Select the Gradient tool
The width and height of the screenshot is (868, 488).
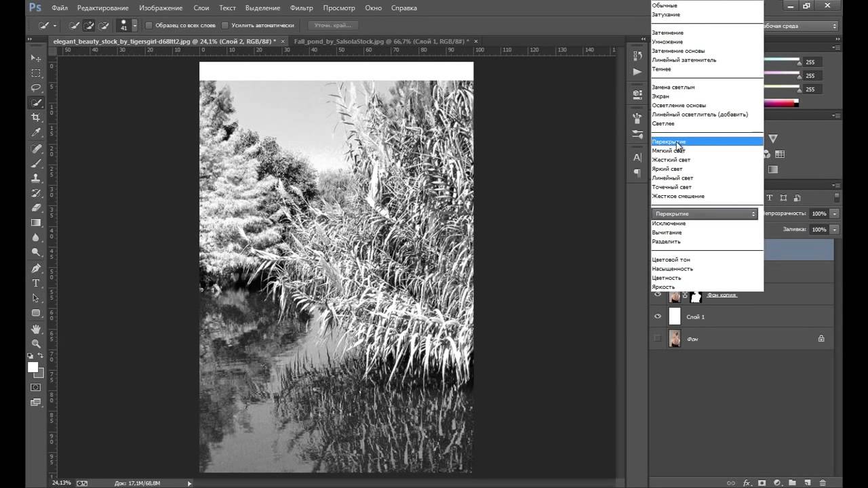point(36,223)
